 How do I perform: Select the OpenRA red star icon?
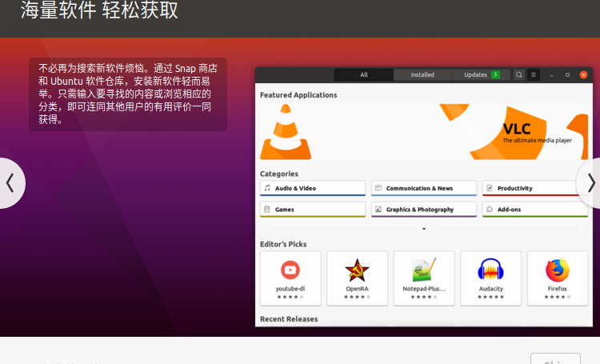pyautogui.click(x=357, y=270)
